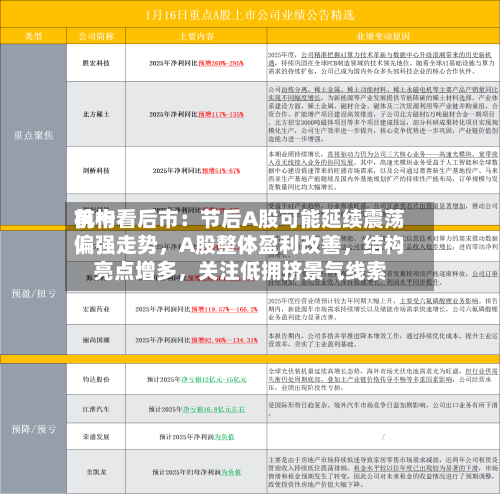The width and height of the screenshot is (500, 494).
Task: Click company name '胜宏科技'
Action: (x=96, y=63)
